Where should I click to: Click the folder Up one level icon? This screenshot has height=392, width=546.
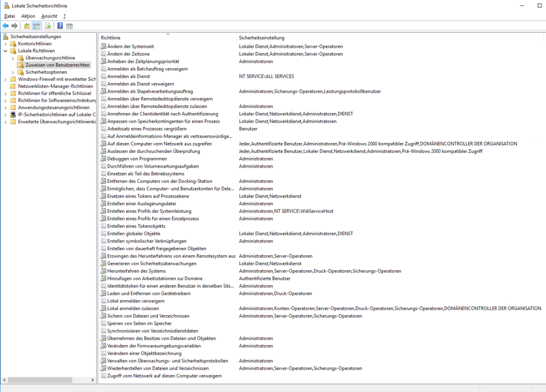[27, 26]
